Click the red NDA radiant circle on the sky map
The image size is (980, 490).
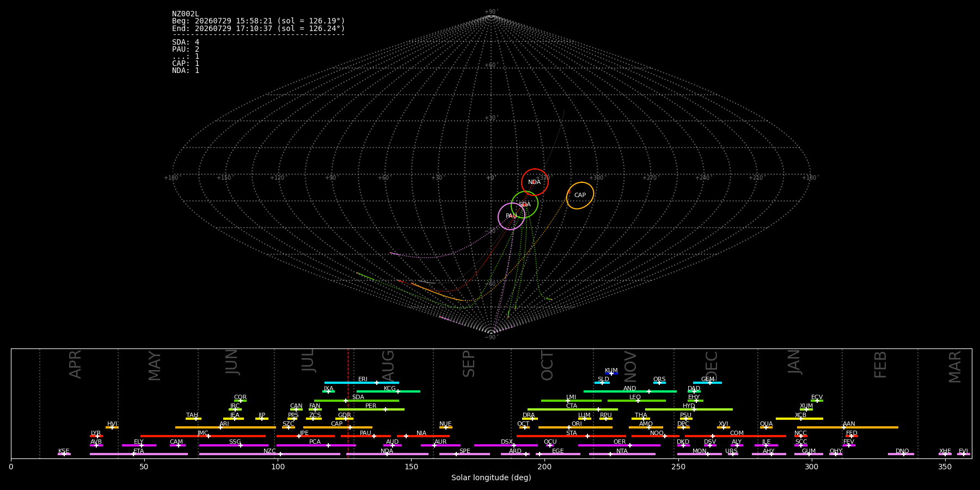pyautogui.click(x=535, y=182)
